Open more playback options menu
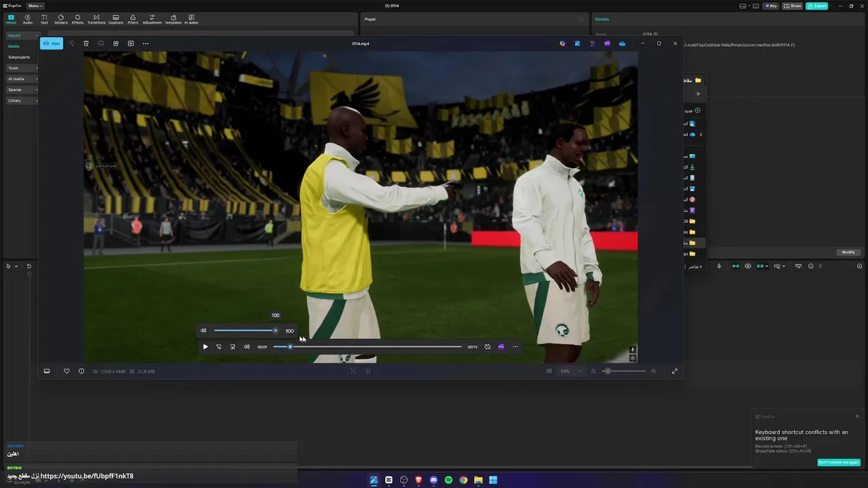 [515, 347]
